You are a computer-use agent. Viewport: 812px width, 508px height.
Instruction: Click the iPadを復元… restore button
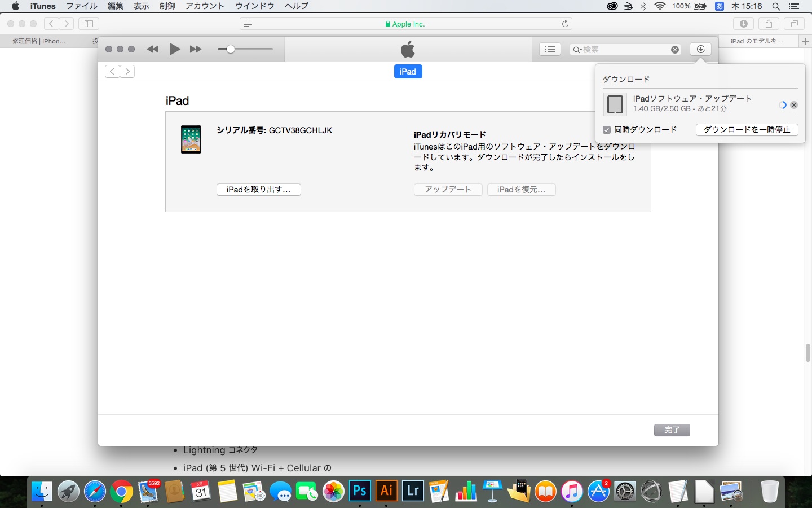(x=522, y=190)
